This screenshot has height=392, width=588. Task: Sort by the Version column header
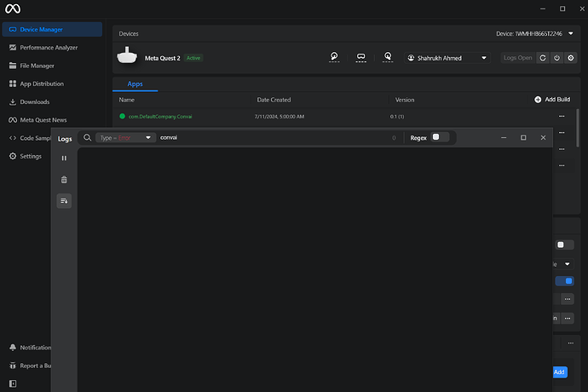click(405, 100)
